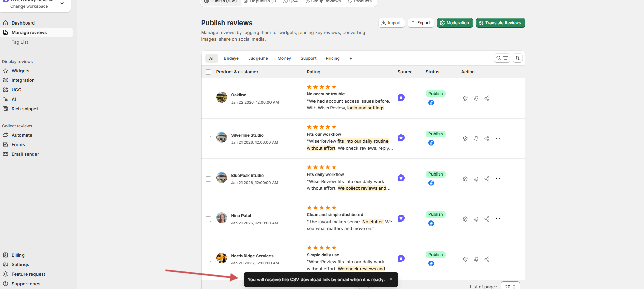Open the search and filter button
The height and width of the screenshot is (289, 644).
502,58
